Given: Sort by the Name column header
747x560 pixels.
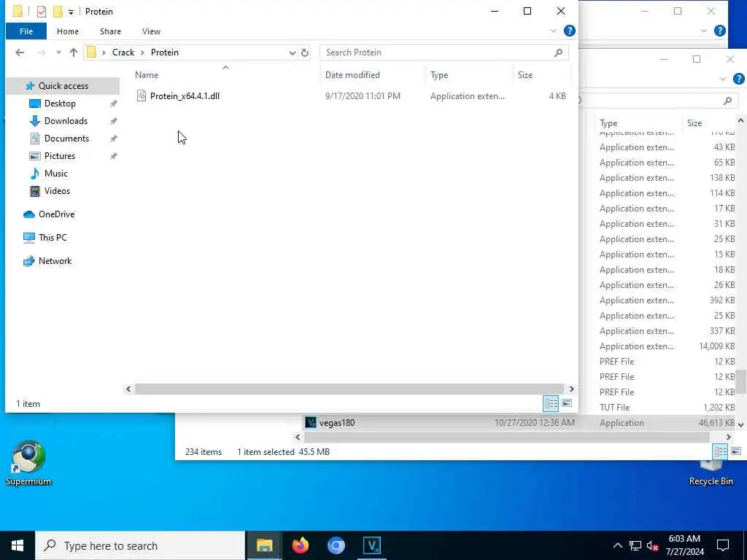Looking at the screenshot, I should pos(146,75).
